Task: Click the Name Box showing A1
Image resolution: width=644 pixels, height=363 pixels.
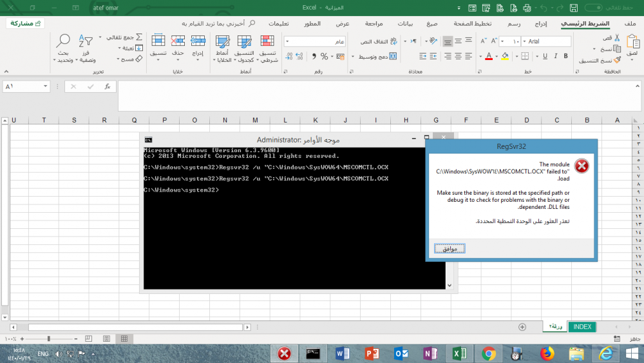Action: tap(26, 86)
